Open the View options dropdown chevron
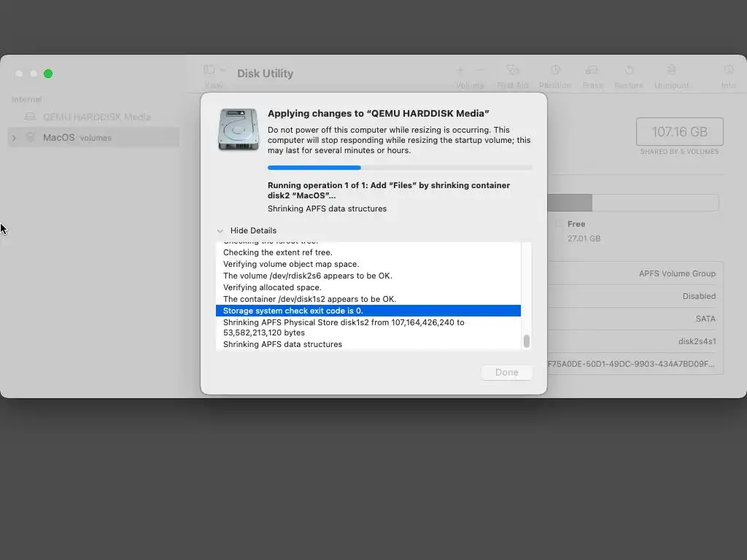This screenshot has width=747, height=560. point(222,70)
